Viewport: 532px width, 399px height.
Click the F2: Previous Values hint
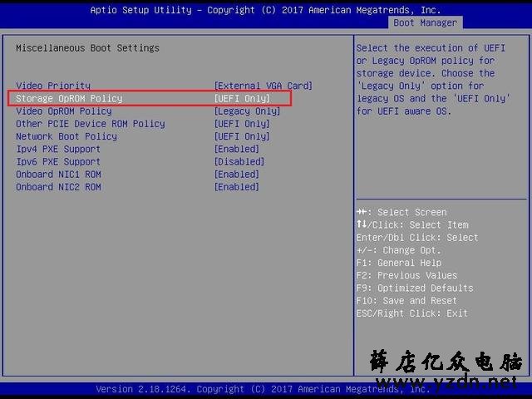click(406, 275)
